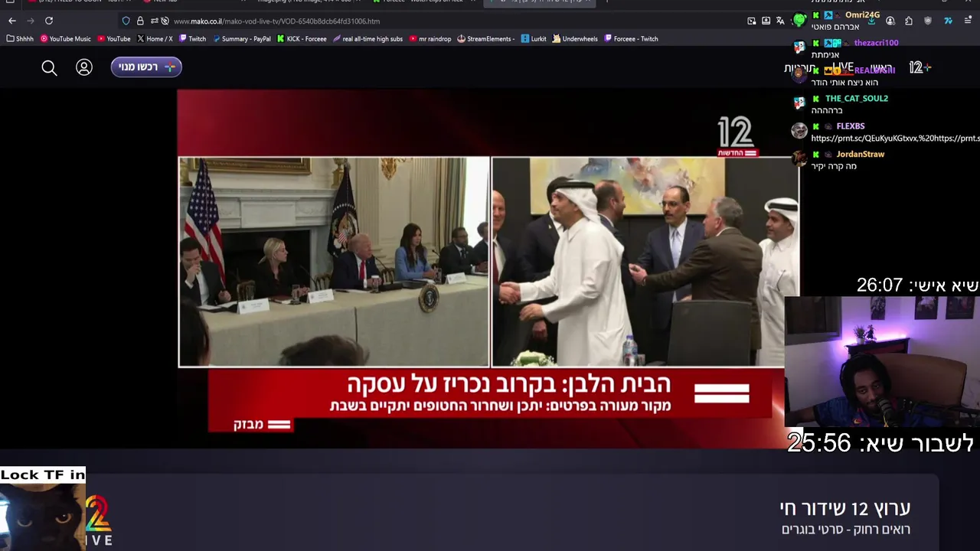
Task: Open Forceee - Twitch bookmark
Action: click(632, 38)
